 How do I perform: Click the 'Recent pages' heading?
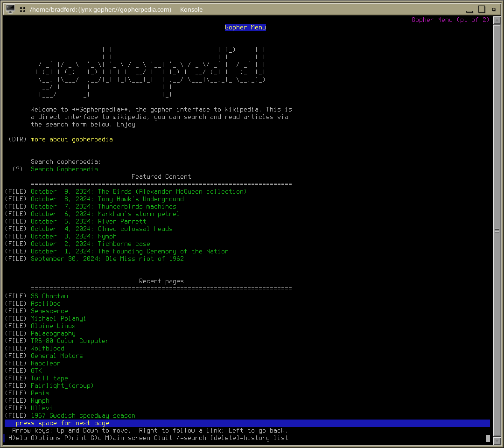coord(161,281)
